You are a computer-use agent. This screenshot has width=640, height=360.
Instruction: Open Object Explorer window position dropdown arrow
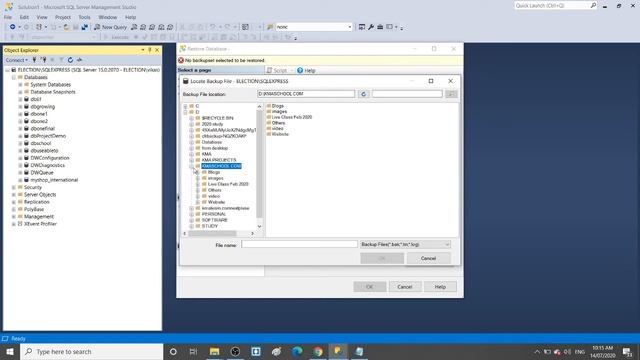pos(143,50)
